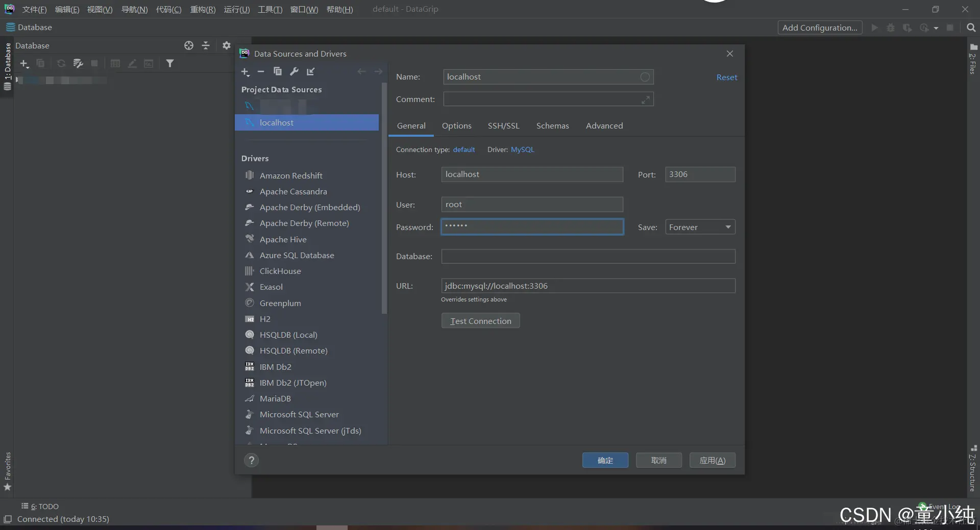Select the Microsoft SQL Server (jTds) driver
Image resolution: width=980 pixels, height=530 pixels.
click(310, 431)
